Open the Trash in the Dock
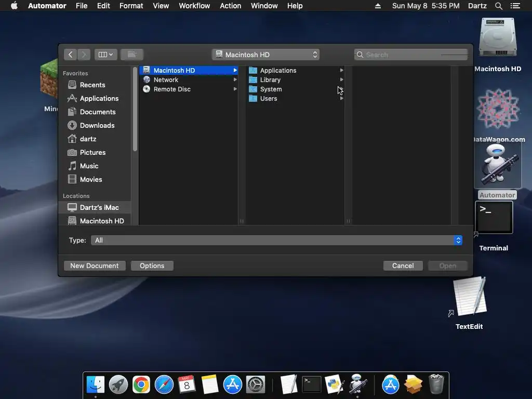The width and height of the screenshot is (532, 399). pyautogui.click(x=436, y=384)
